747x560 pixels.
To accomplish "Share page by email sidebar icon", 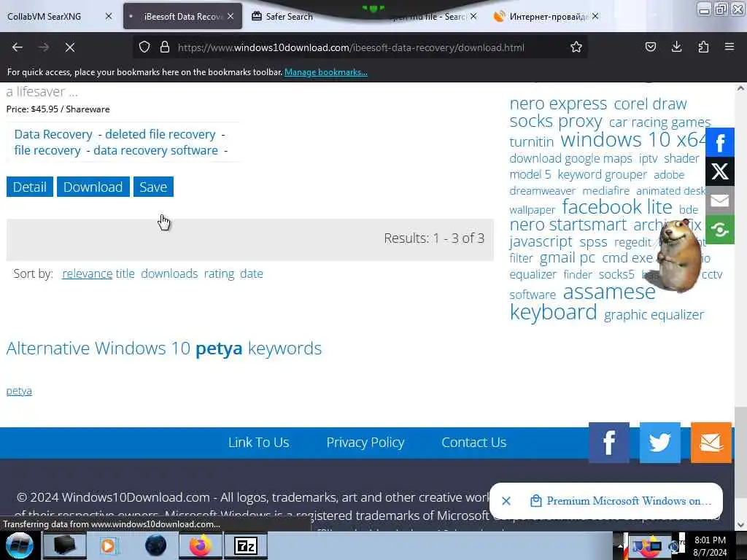I will 720,201.
